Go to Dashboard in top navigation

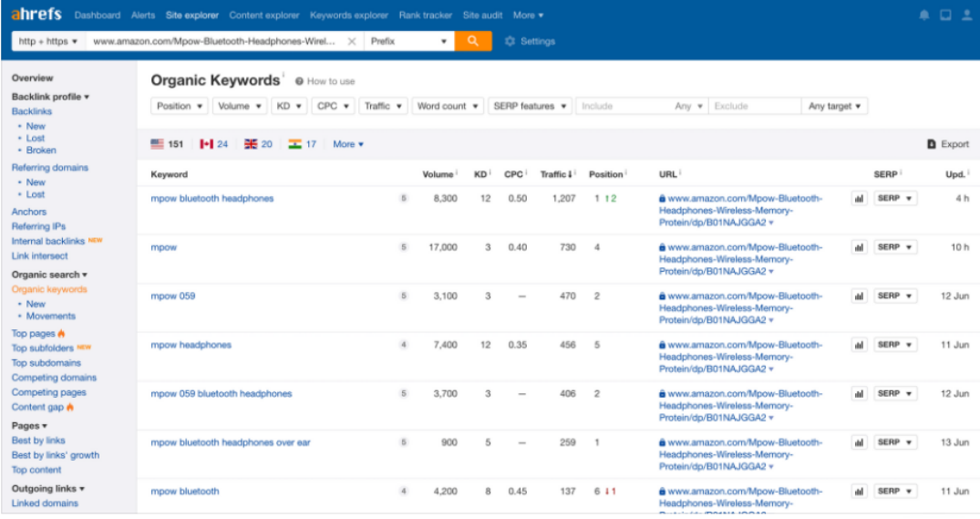click(x=97, y=15)
